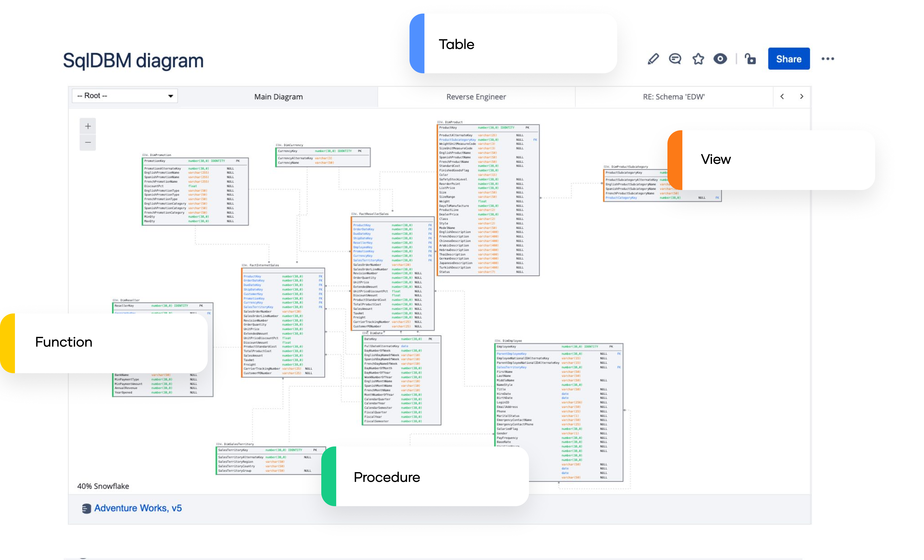Click the pencil edit page icon

pos(653,59)
